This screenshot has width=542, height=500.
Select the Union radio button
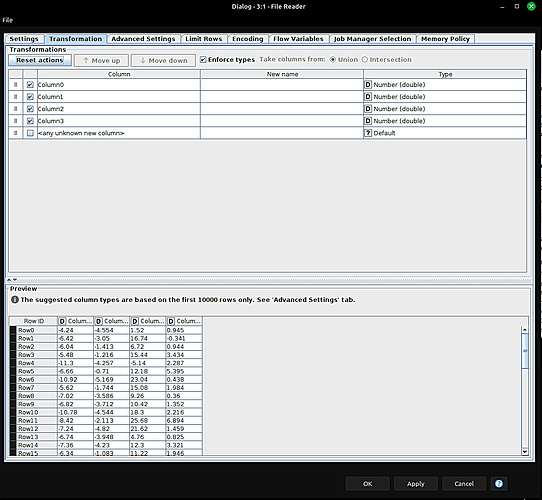click(x=333, y=59)
